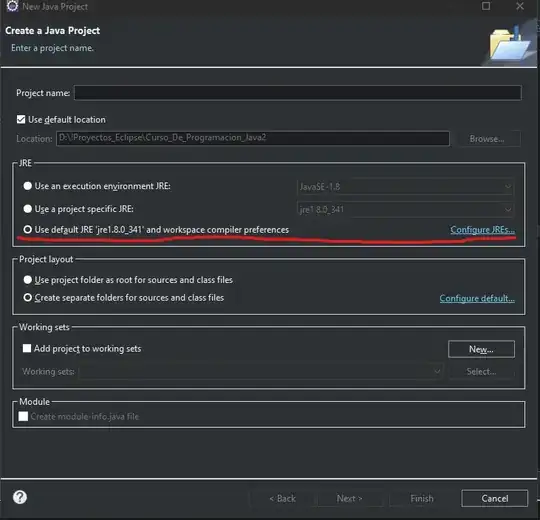Open the JavaSE-1.8 execution environment dropdown
This screenshot has width=540, height=520.
pyautogui.click(x=405, y=187)
